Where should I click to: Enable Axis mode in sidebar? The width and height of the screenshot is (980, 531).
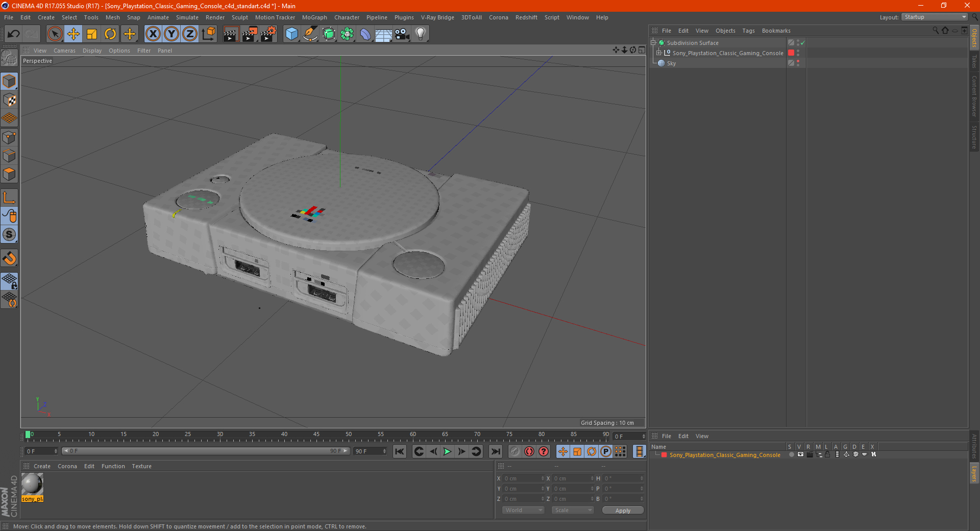(9, 198)
